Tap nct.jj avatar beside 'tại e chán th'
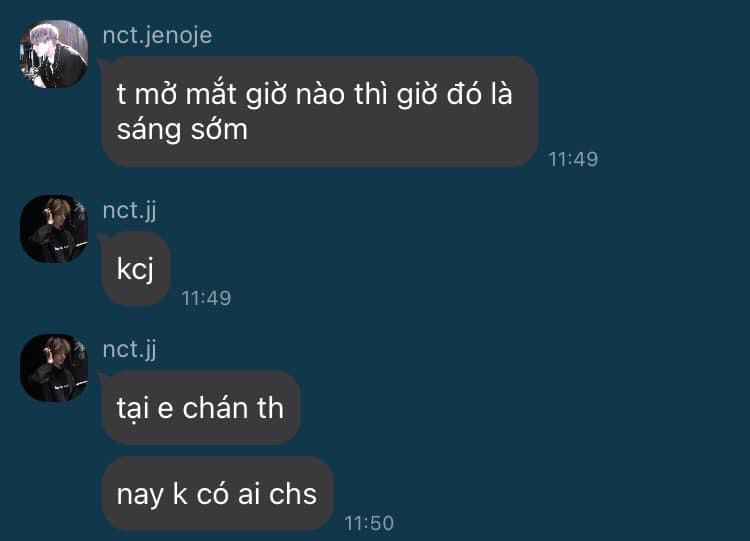 point(54,368)
